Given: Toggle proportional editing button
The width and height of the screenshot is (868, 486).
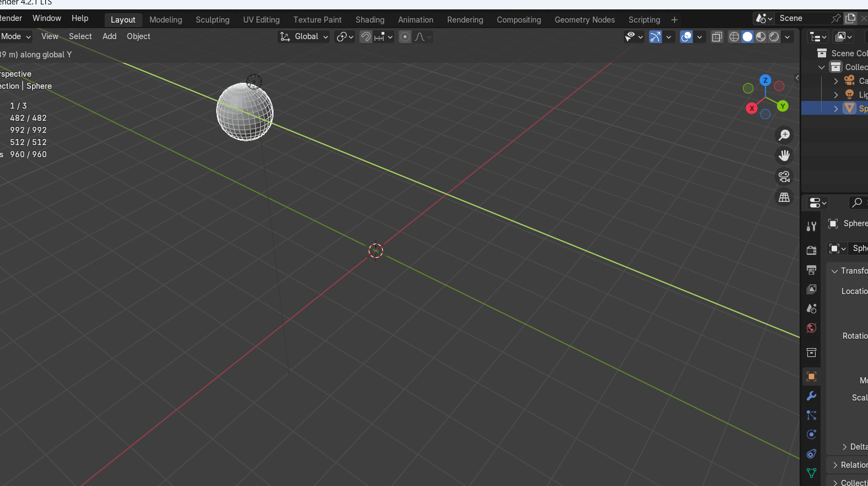Looking at the screenshot, I should [x=405, y=37].
